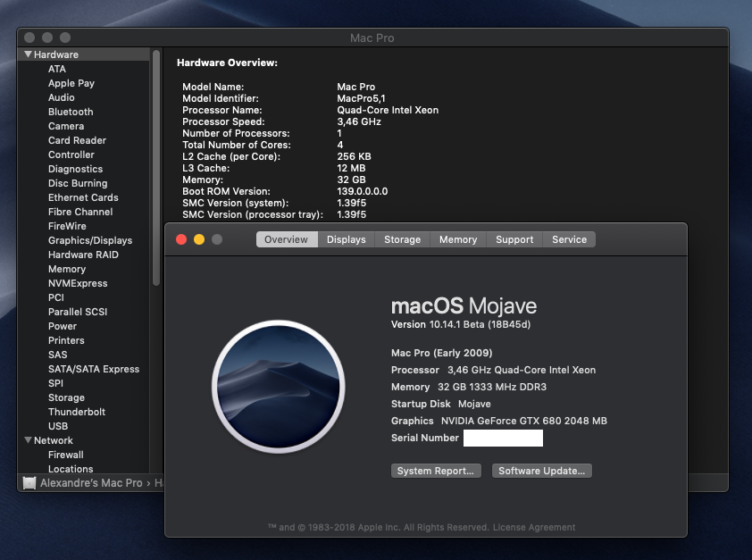Screen dimensions: 752x560
Task: Select Audio in the sidebar
Action: click(x=62, y=97)
